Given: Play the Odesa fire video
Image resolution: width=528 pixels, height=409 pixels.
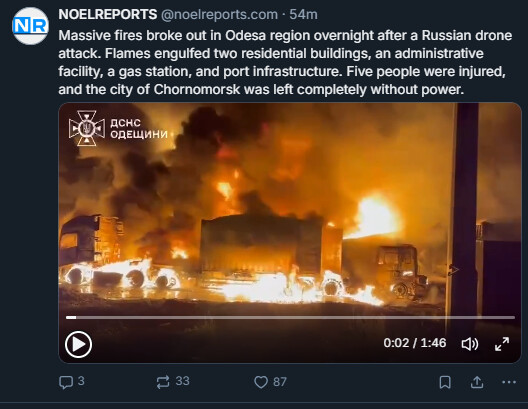Looking at the screenshot, I should [x=78, y=344].
